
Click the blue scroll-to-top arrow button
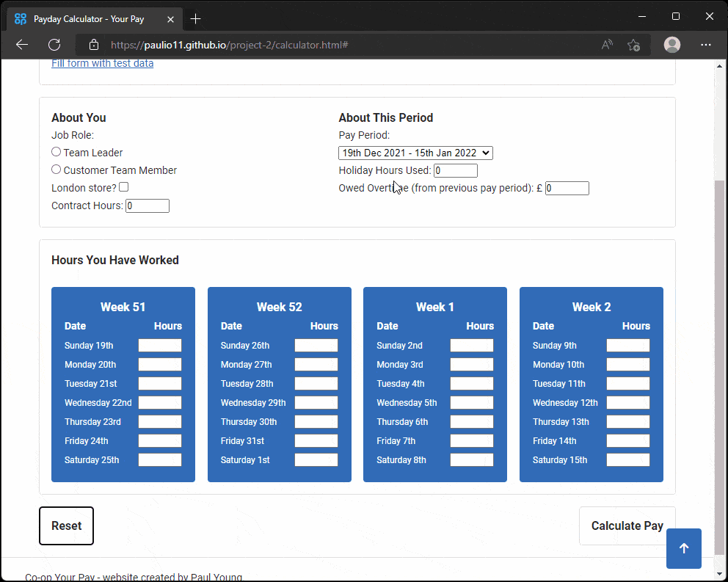click(x=683, y=548)
